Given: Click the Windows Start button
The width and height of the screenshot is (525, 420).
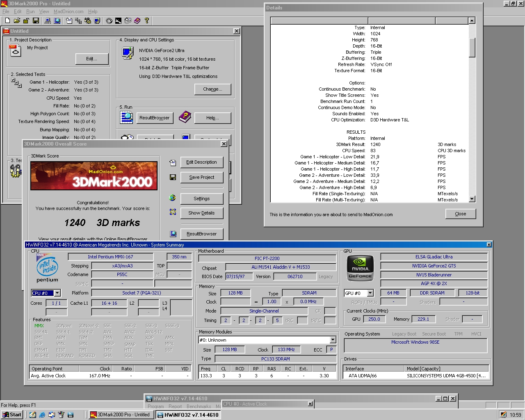Looking at the screenshot, I should [12, 415].
